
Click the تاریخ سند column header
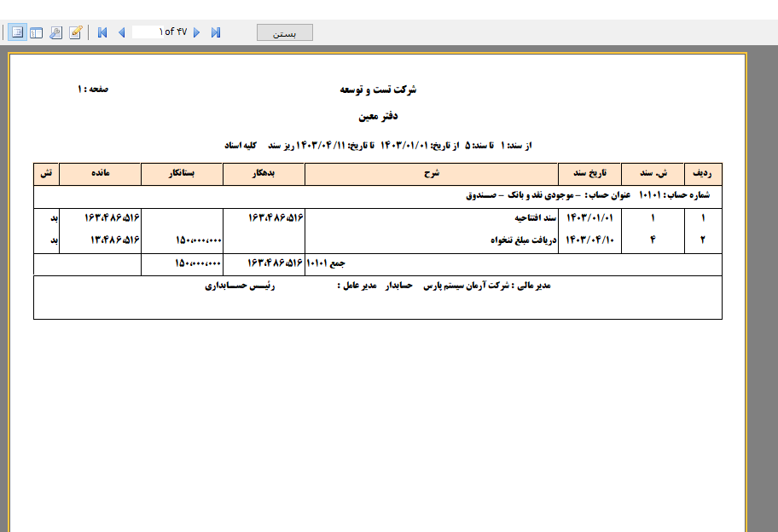(x=589, y=174)
